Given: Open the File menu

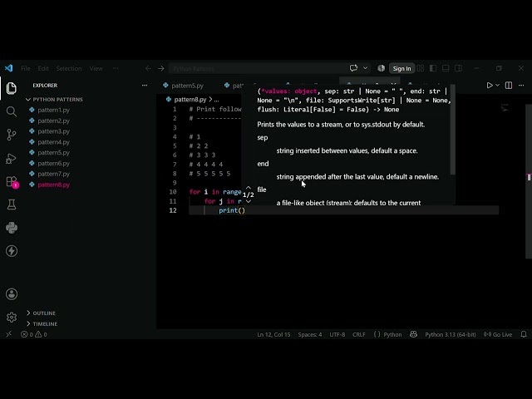Looking at the screenshot, I should coord(26,68).
